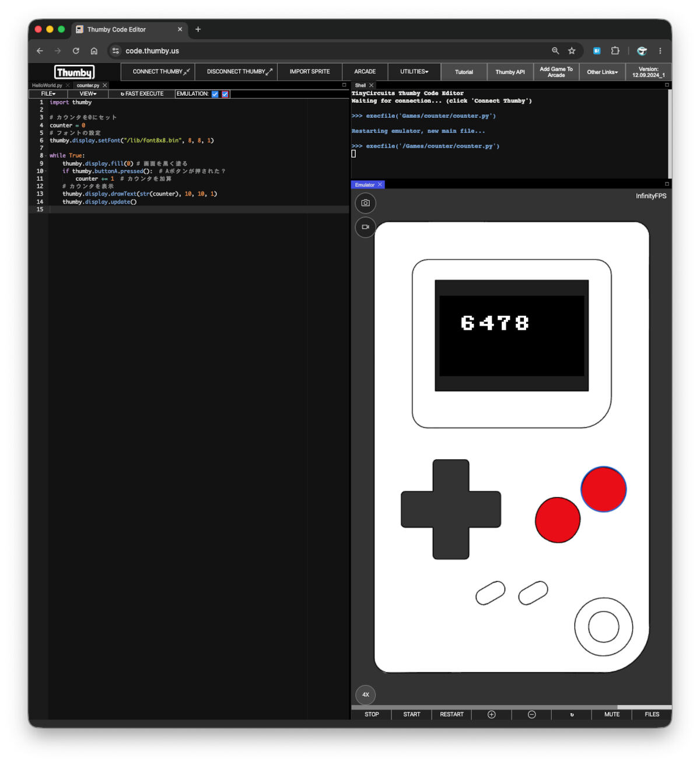Click the emulator D-pad center
Screen dimensions: 700x765
451,509
